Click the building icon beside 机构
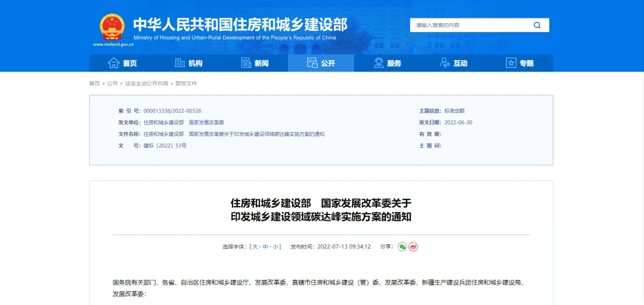644x305 pixels. click(x=179, y=63)
